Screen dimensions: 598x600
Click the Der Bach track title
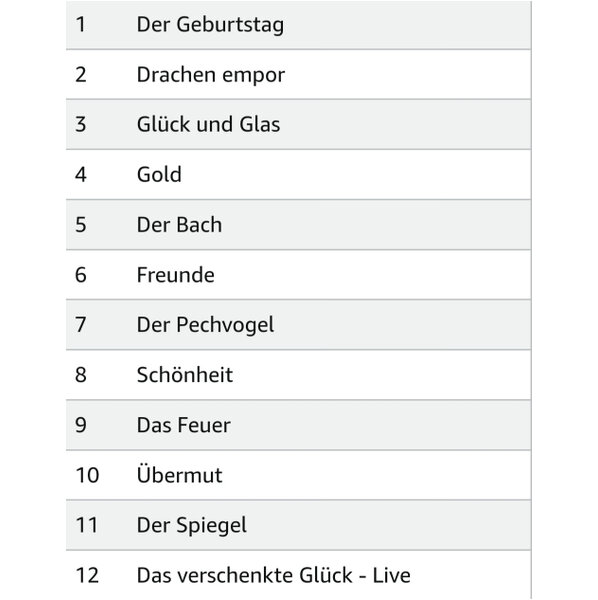[x=179, y=225]
